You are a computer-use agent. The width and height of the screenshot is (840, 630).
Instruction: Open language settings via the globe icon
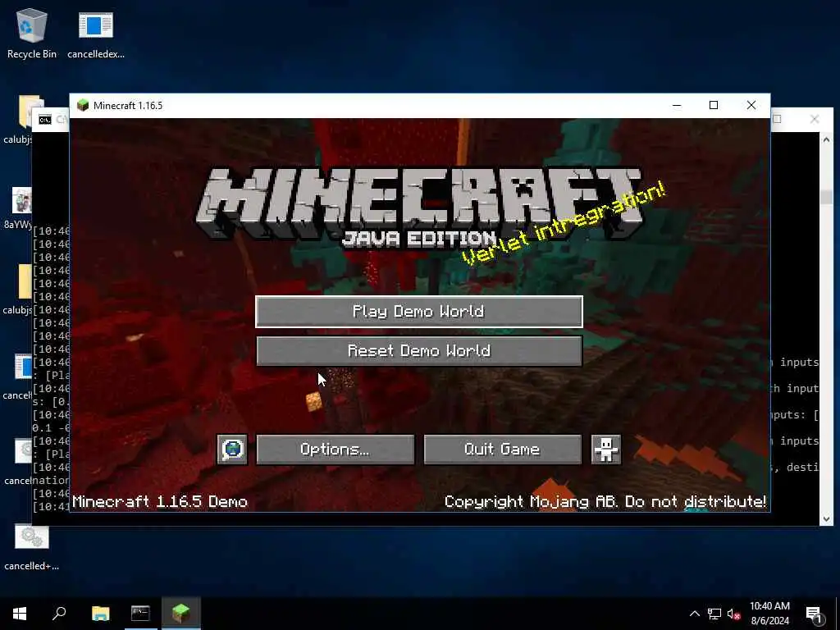[232, 449]
